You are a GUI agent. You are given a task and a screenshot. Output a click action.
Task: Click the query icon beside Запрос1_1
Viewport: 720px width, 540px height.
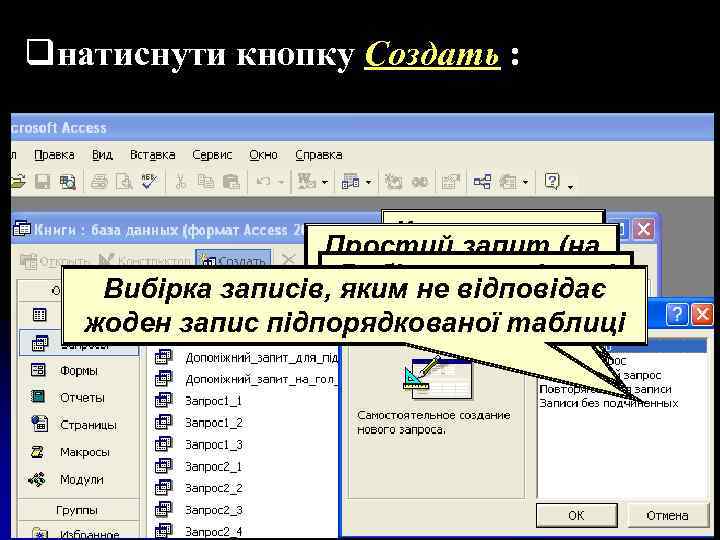pyautogui.click(x=163, y=400)
